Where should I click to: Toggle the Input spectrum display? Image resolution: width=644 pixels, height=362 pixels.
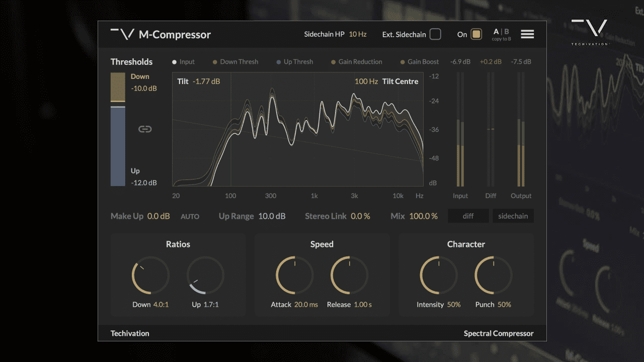click(x=183, y=61)
